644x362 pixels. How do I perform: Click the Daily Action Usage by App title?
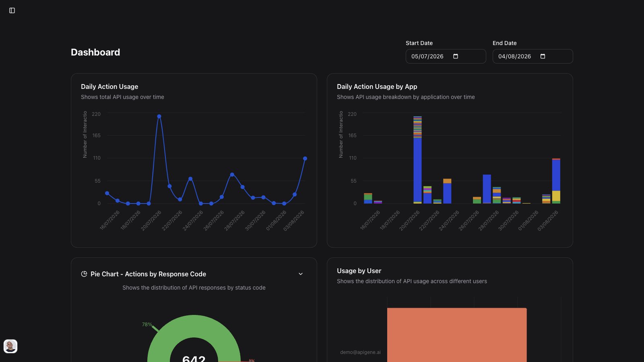(377, 86)
